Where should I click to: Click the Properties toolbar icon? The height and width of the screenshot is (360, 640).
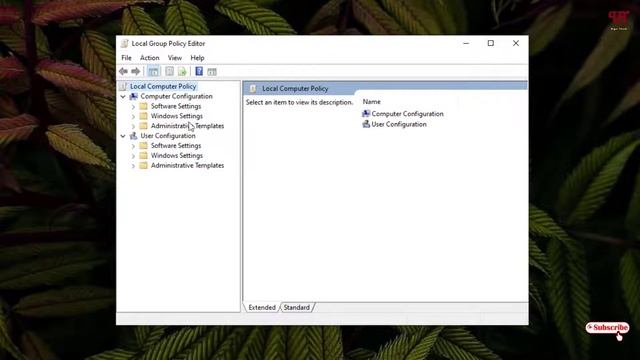[169, 71]
